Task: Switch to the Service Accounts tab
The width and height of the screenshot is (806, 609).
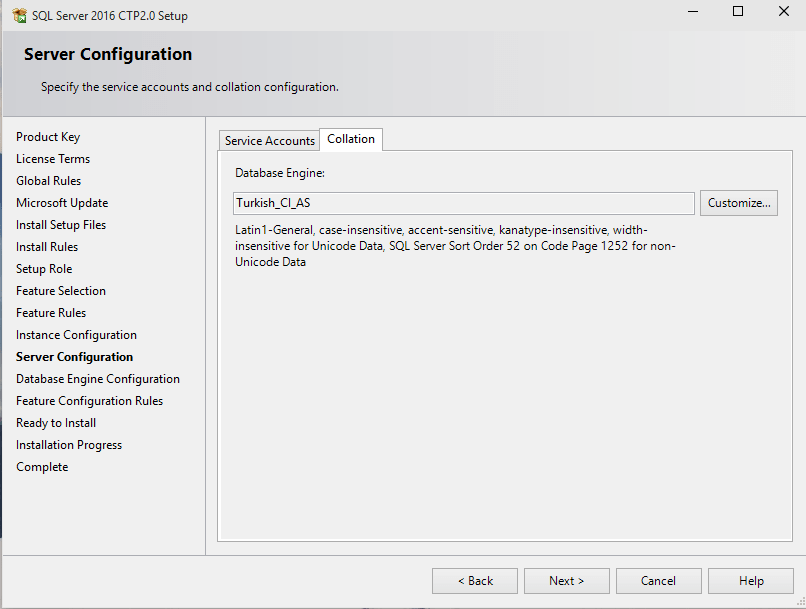Action: point(269,140)
